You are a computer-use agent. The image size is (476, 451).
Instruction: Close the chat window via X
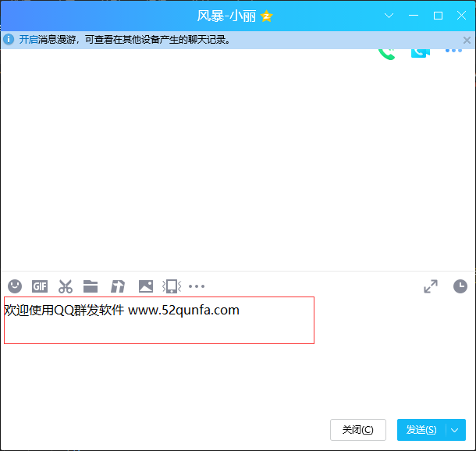pos(461,16)
